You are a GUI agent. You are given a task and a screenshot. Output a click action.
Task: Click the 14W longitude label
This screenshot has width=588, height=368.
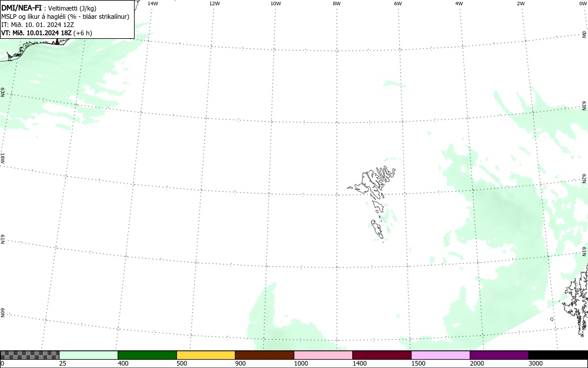[x=153, y=4]
